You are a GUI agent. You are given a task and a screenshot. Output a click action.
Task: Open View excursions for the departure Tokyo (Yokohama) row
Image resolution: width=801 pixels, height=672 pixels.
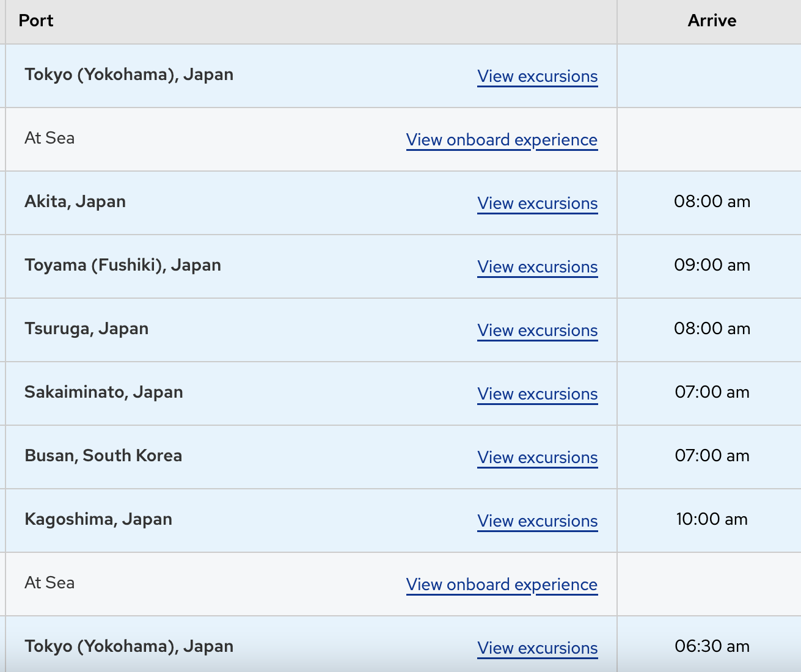pyautogui.click(x=537, y=76)
